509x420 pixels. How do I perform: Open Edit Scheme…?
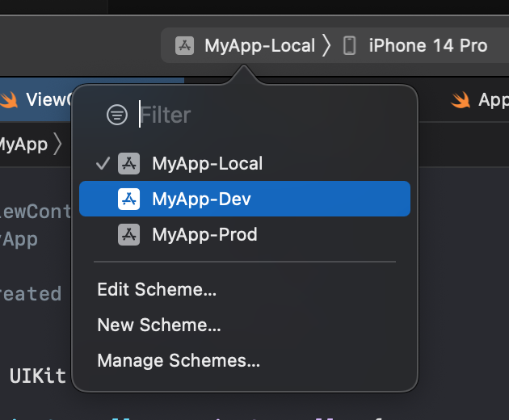(157, 289)
